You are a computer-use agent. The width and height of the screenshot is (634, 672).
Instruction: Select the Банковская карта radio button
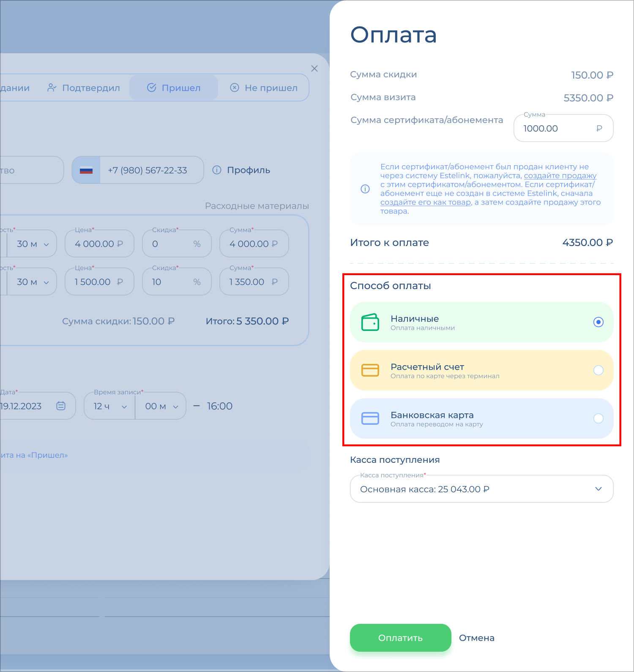[x=598, y=418]
